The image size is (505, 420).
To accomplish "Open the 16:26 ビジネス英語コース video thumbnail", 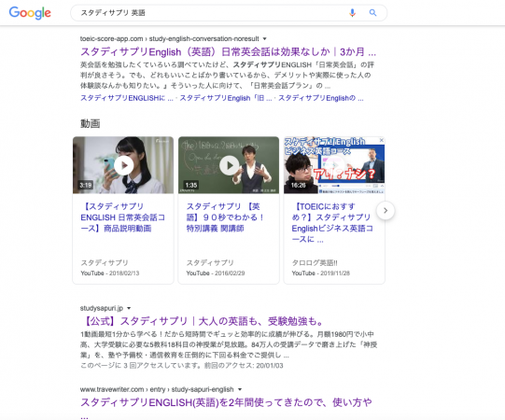I will coord(334,165).
